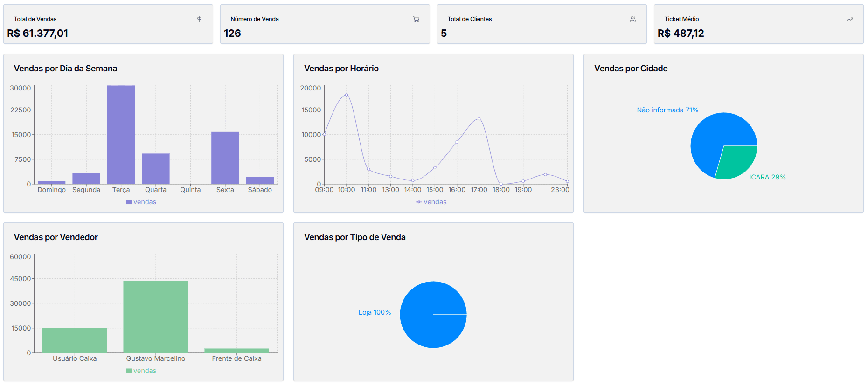Click the Quarta bar in the weekday chart
Viewport: 868px width, 386px height.
coord(156,168)
